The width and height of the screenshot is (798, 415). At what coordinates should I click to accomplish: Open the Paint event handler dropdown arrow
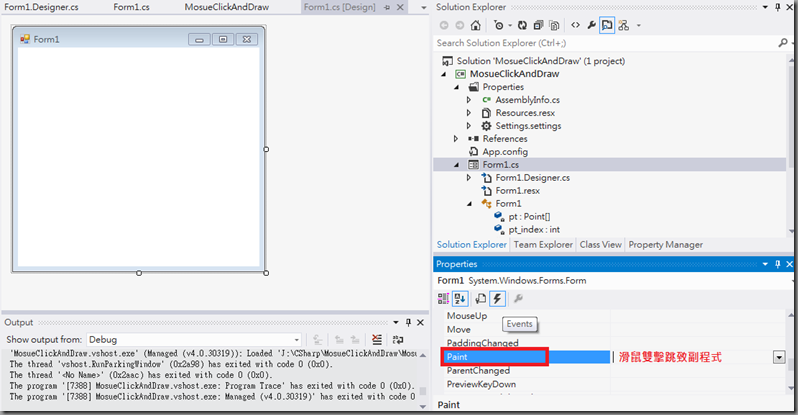pyautogui.click(x=779, y=357)
